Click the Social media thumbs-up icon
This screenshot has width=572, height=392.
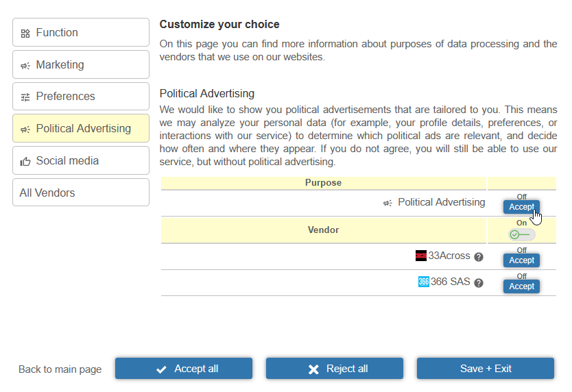pyautogui.click(x=25, y=161)
